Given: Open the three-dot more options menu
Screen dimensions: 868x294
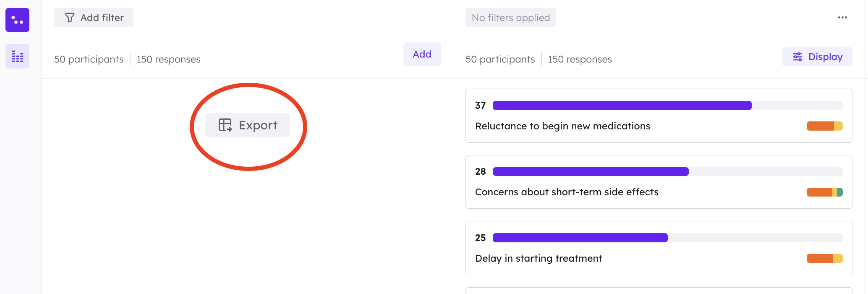Looking at the screenshot, I should pyautogui.click(x=842, y=18).
